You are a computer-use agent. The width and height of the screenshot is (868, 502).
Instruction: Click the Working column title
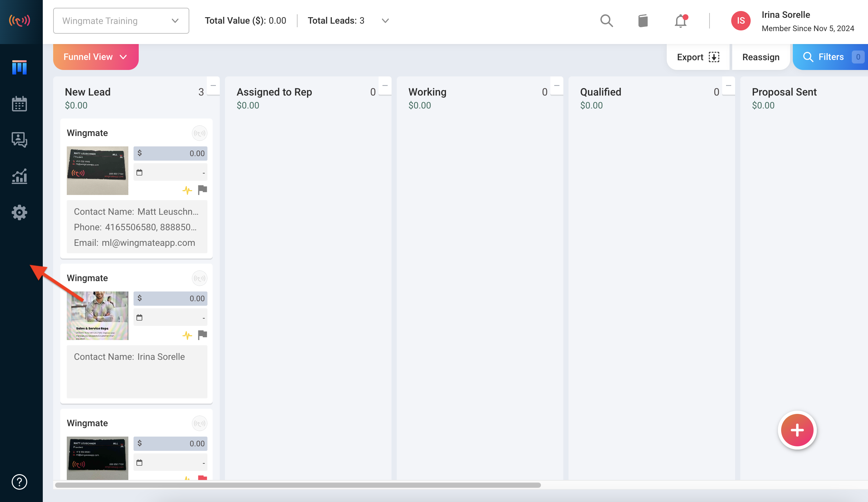point(427,92)
